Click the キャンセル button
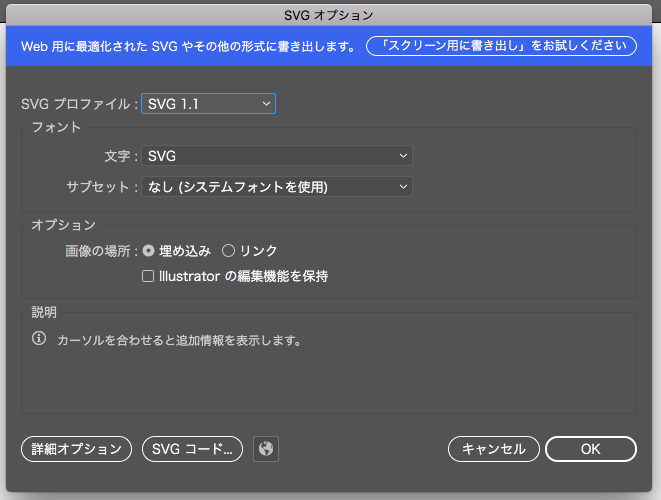Screen dimensions: 661x500 pos(494,449)
